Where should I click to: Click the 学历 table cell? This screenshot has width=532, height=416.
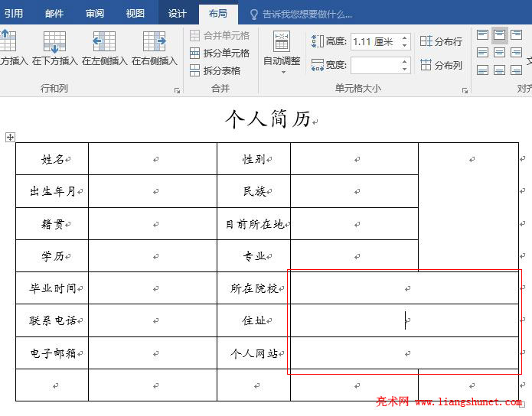(x=52, y=256)
